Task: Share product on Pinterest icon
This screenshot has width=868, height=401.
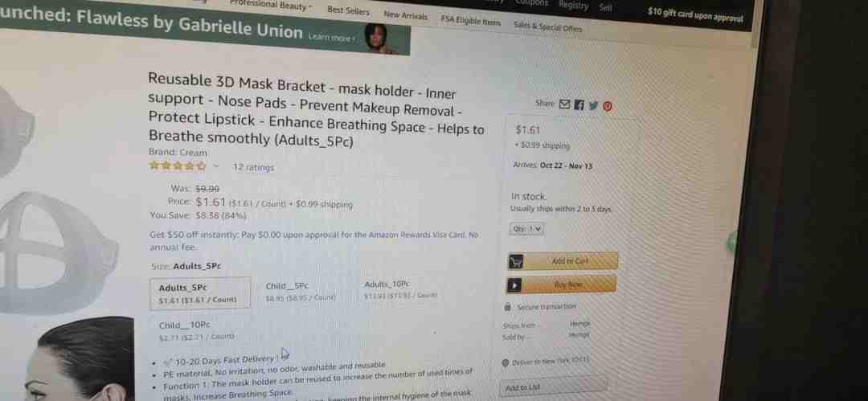Action: 608,107
